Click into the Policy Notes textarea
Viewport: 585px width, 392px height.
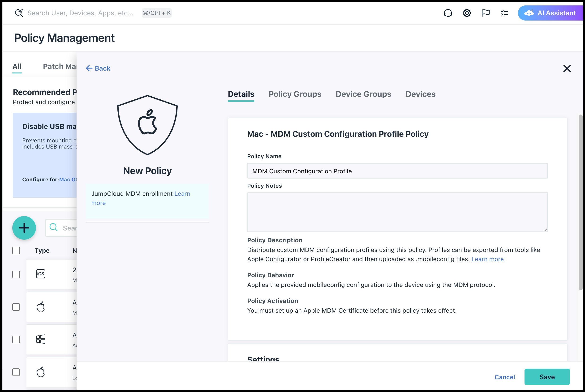tap(397, 212)
